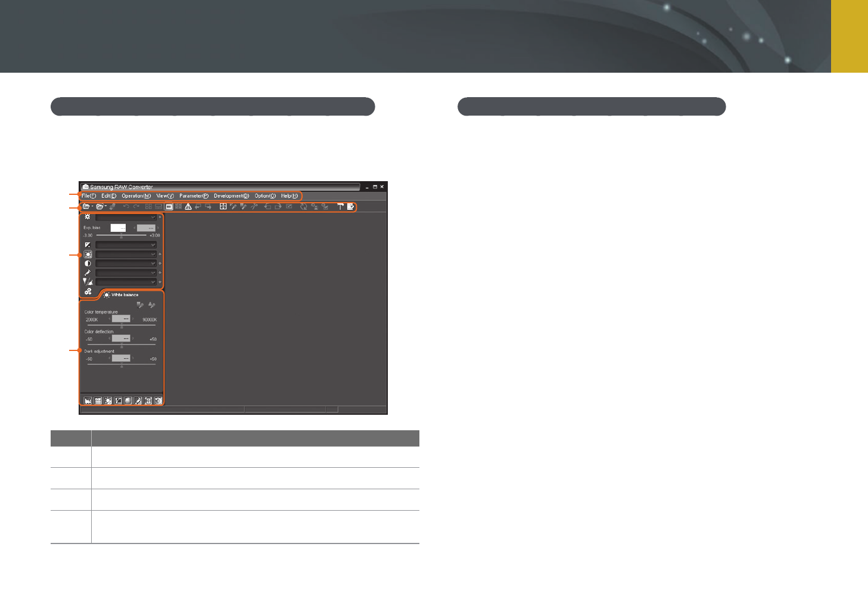Open the File menu
Image resolution: width=868 pixels, height=615 pixels.
coord(89,196)
